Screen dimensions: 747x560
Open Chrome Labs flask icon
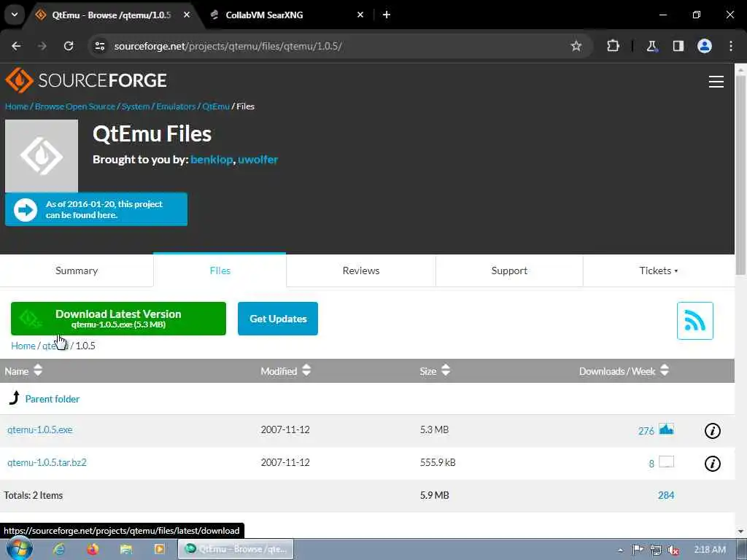click(651, 46)
